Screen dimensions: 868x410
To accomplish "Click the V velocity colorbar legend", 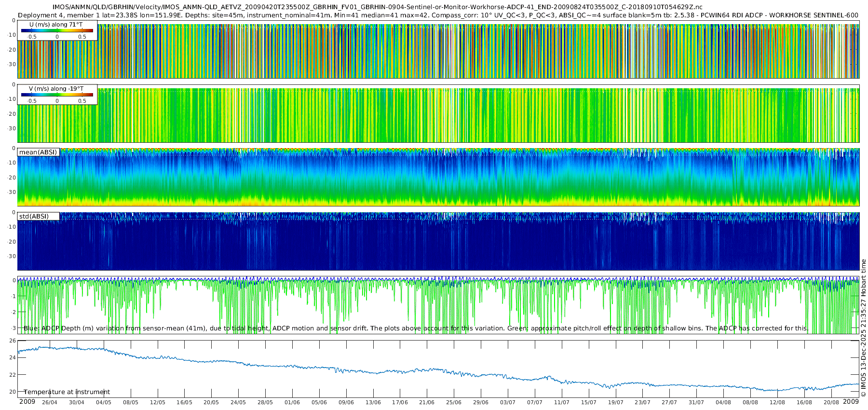I will pyautogui.click(x=57, y=95).
